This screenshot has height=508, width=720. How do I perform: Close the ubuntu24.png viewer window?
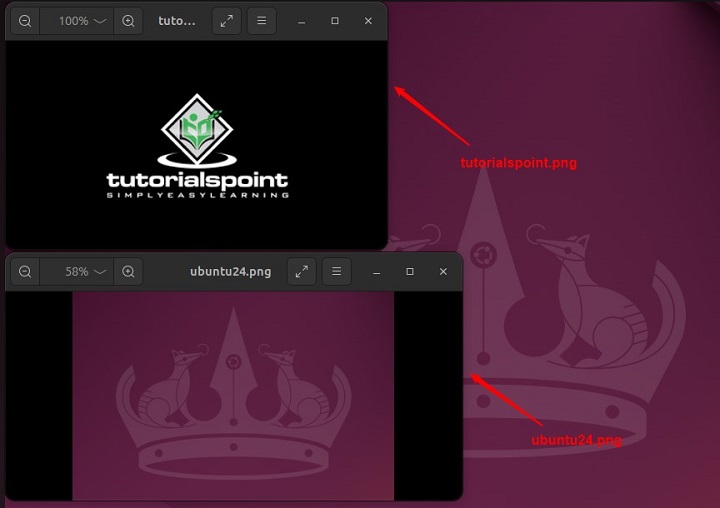tap(443, 271)
